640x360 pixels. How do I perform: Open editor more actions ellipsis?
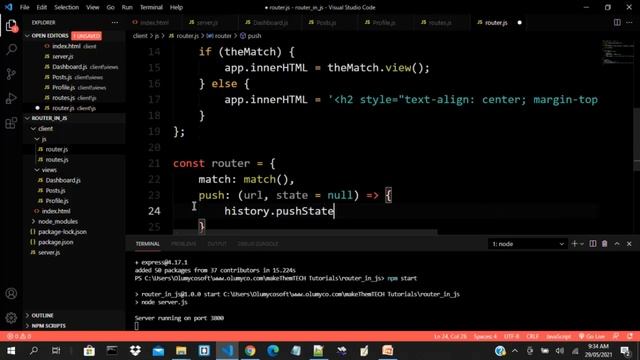(x=629, y=22)
